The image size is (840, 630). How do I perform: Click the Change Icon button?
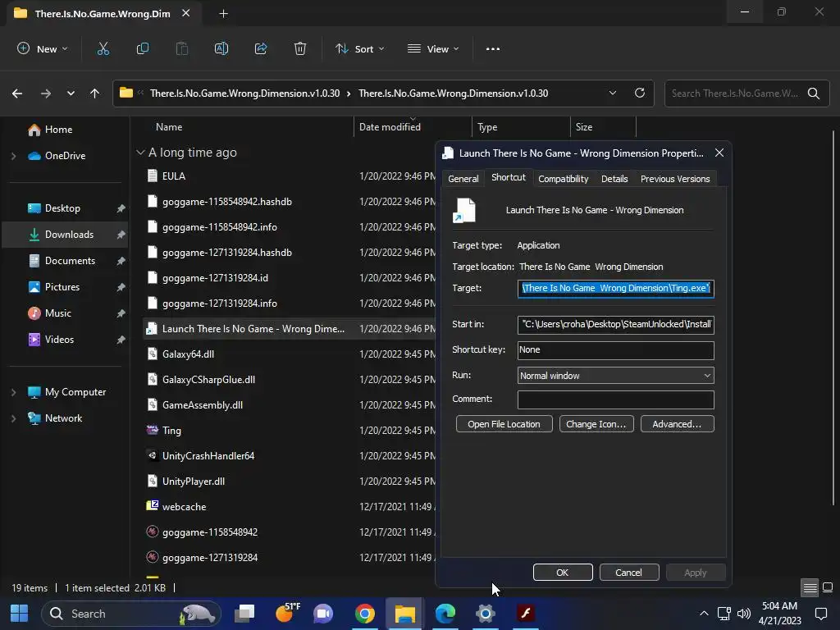click(x=596, y=424)
